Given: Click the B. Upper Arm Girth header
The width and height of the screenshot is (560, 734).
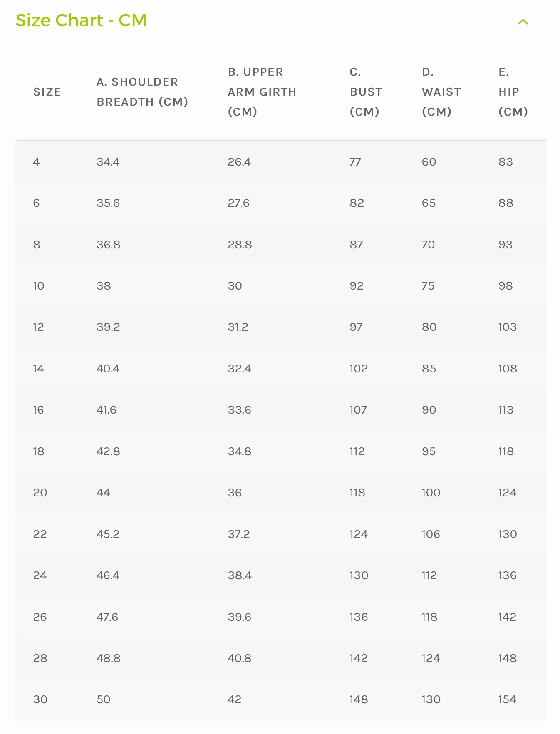Looking at the screenshot, I should coord(262,92).
